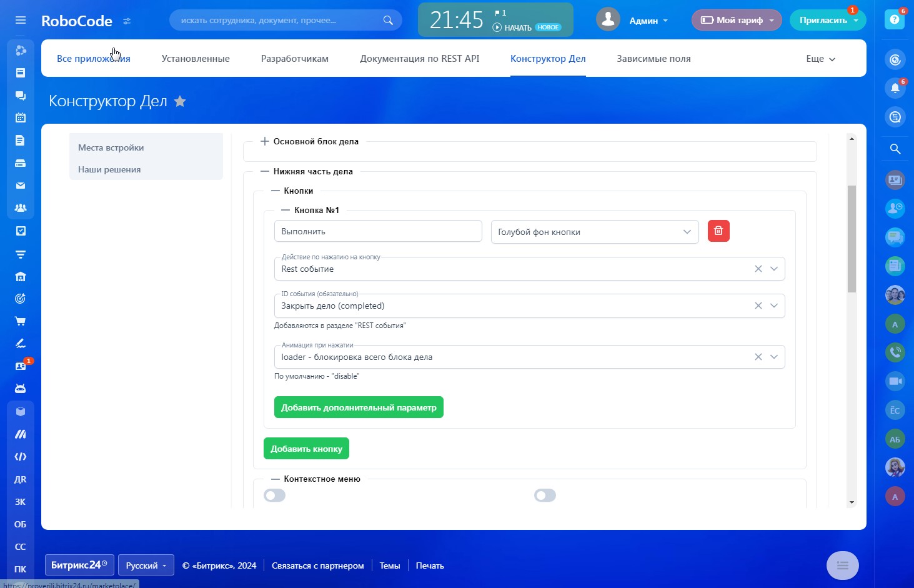Viewport: 914px width, 588px height.
Task: Open the CRM funnel icon in left sidebar
Action: click(21, 254)
